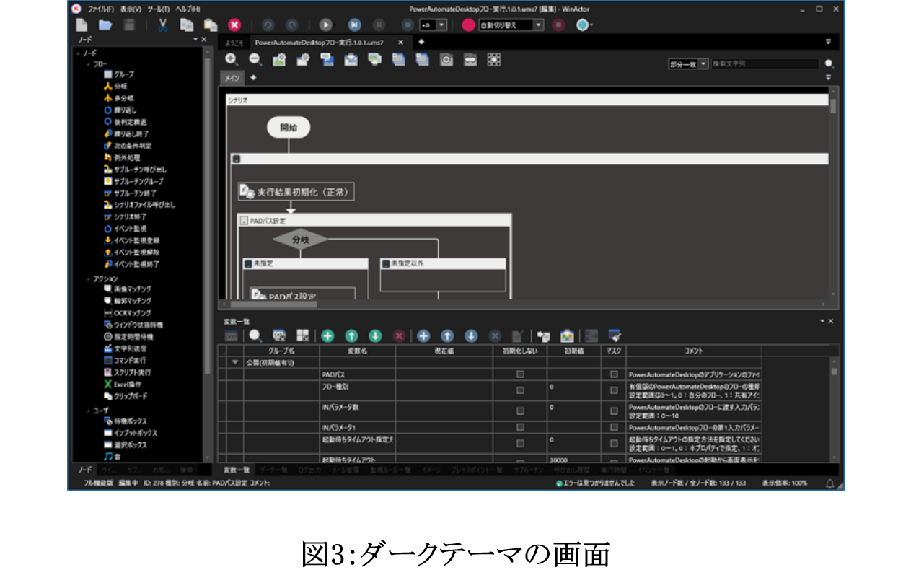Add a variable with first green plus icon

click(x=327, y=335)
